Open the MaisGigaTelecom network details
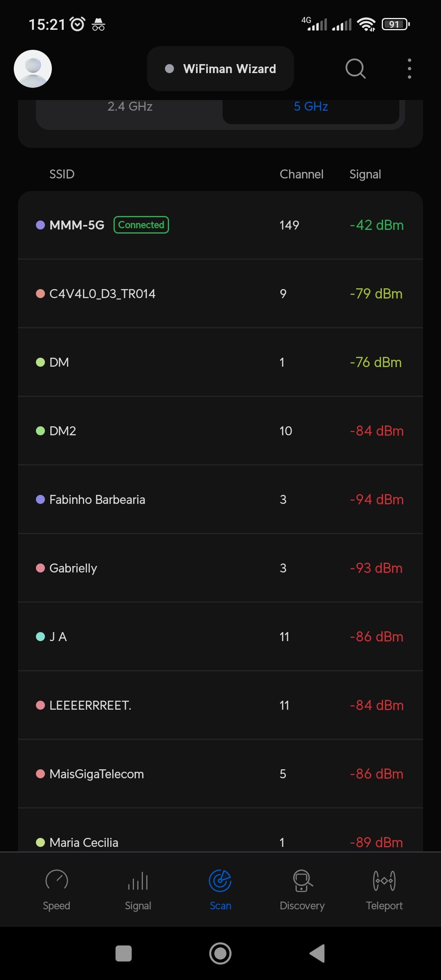 point(220,774)
